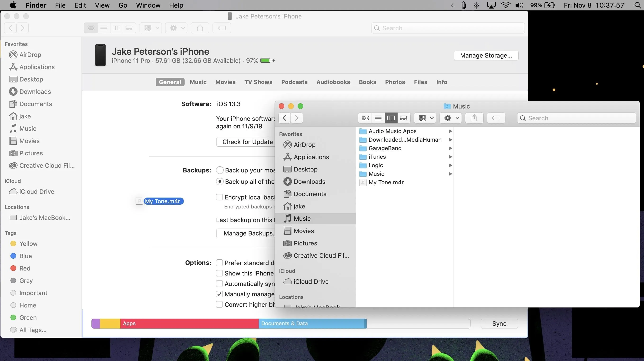This screenshot has width=644, height=361.
Task: Select column view in Music window
Action: tap(391, 118)
